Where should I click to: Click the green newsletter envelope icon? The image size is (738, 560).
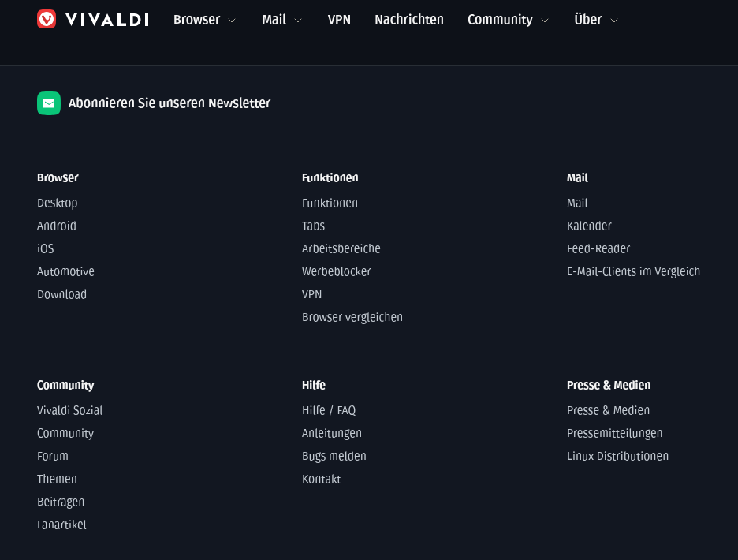tap(49, 103)
